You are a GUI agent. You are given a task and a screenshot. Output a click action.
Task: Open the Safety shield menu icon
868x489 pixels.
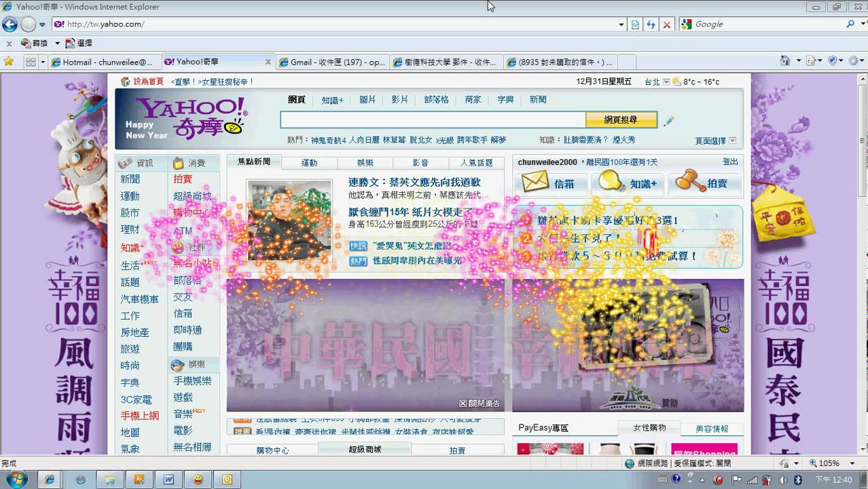coord(833,62)
